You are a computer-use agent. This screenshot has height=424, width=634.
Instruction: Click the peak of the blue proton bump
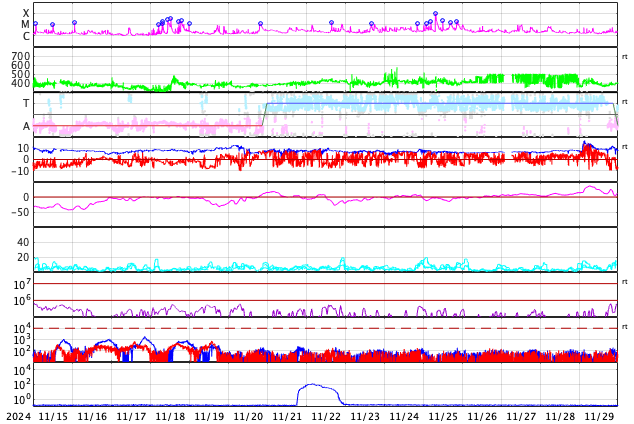[x=312, y=384]
